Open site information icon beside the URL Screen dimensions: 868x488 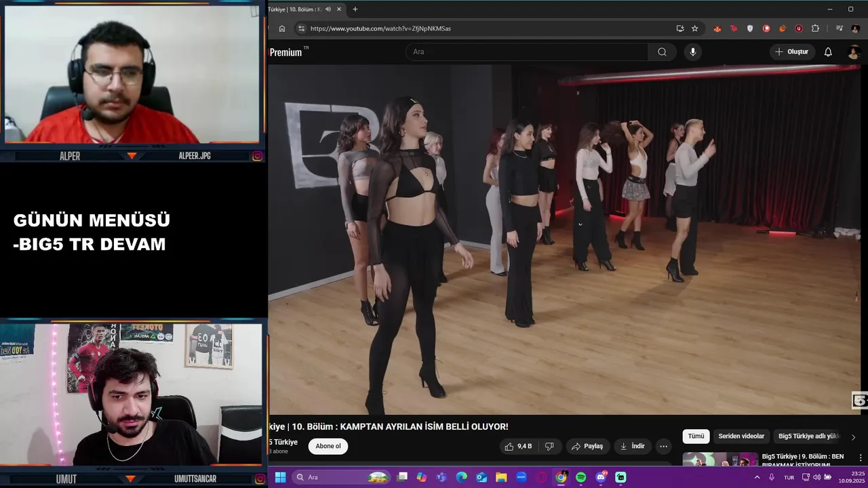coord(302,28)
